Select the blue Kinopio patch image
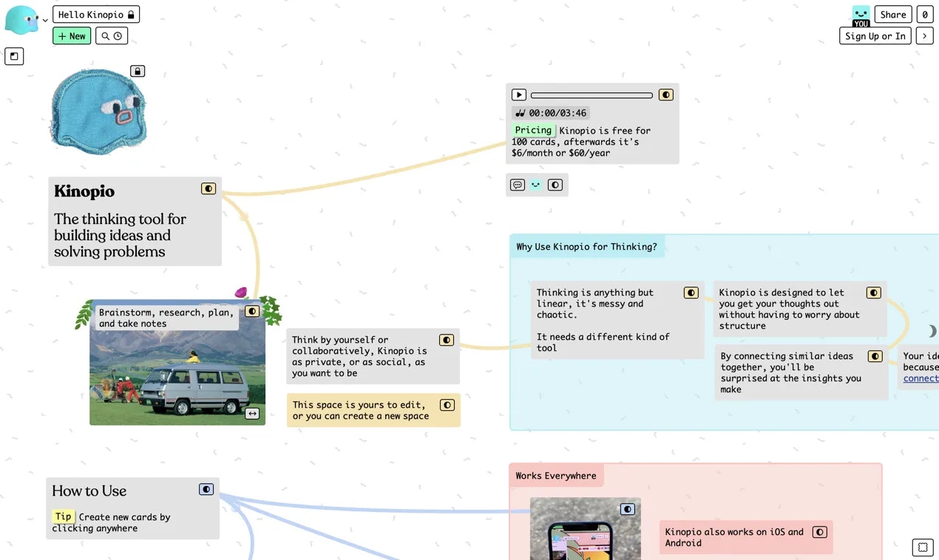 coord(98,111)
